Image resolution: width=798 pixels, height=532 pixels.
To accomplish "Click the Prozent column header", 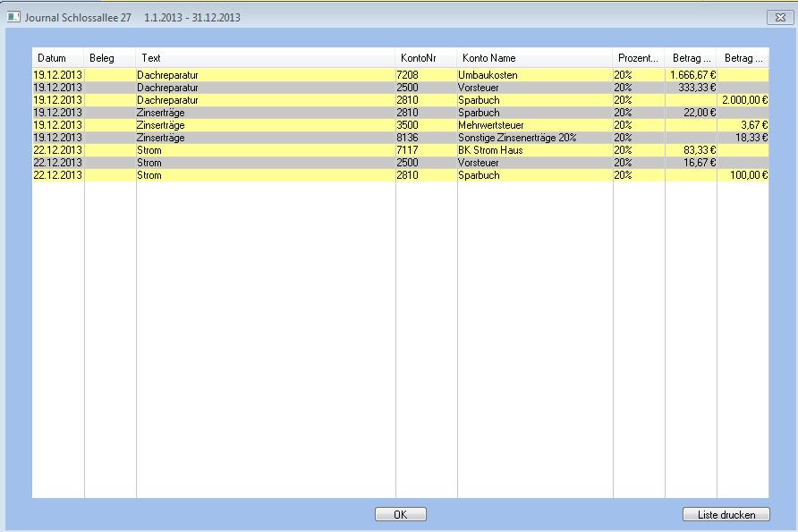I will (638, 58).
